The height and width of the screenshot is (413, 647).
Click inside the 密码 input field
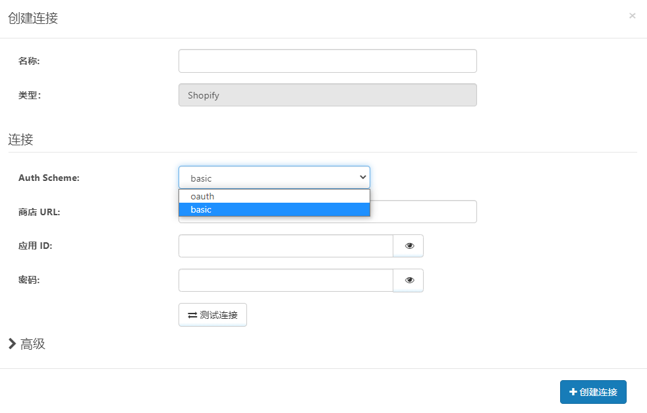pyautogui.click(x=286, y=280)
